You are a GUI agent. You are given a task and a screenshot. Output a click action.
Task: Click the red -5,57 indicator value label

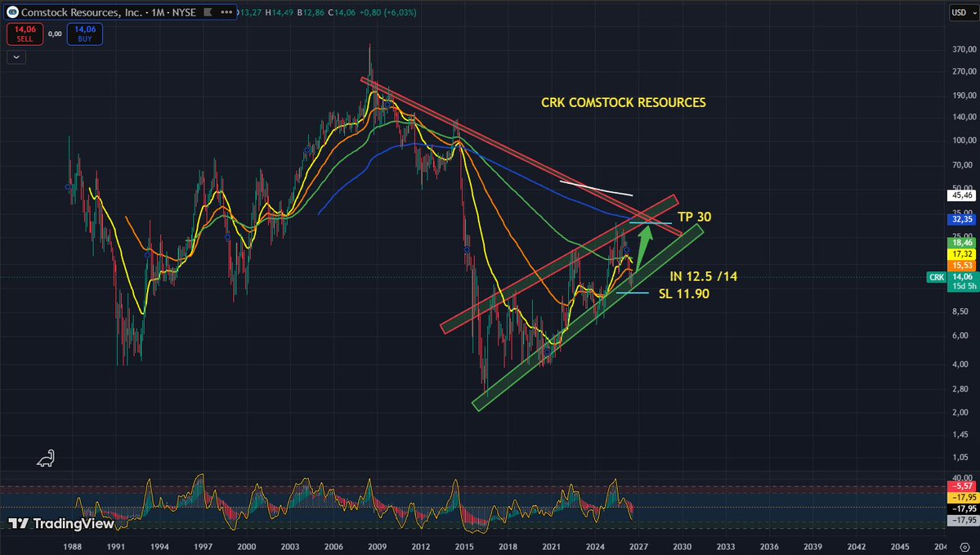[x=962, y=486]
